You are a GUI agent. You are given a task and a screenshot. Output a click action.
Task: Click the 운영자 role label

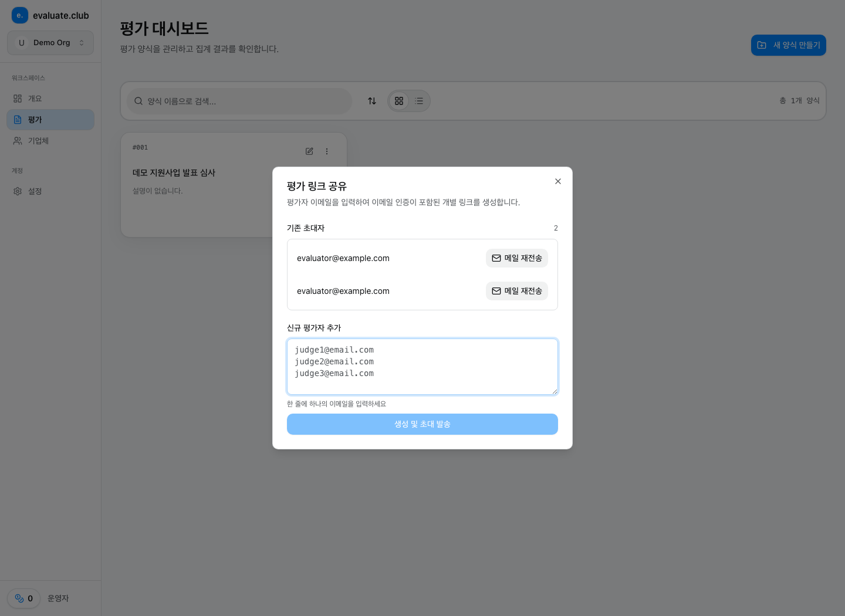coord(58,598)
